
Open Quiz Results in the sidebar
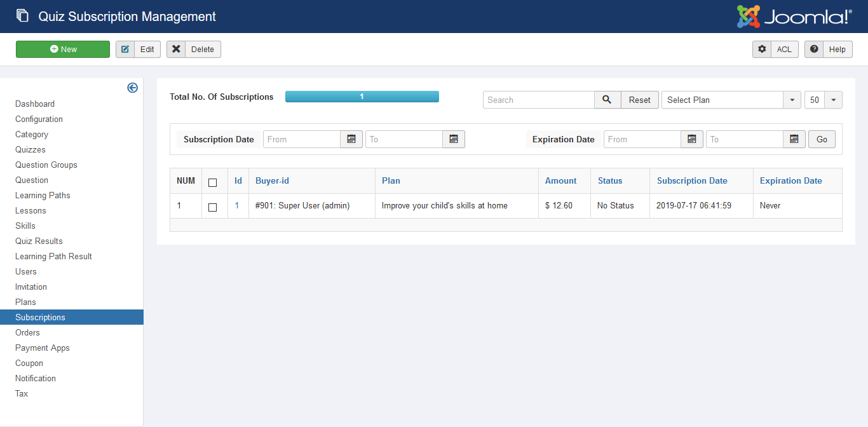point(39,241)
